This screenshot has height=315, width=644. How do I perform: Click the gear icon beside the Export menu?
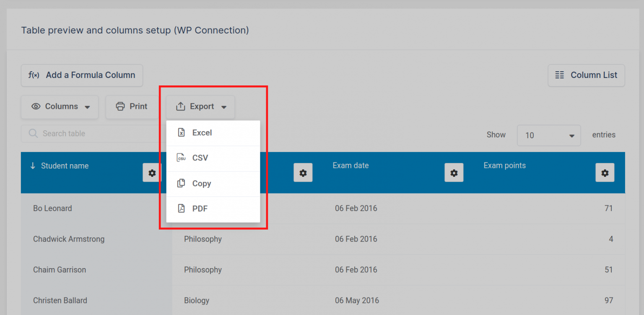point(303,173)
